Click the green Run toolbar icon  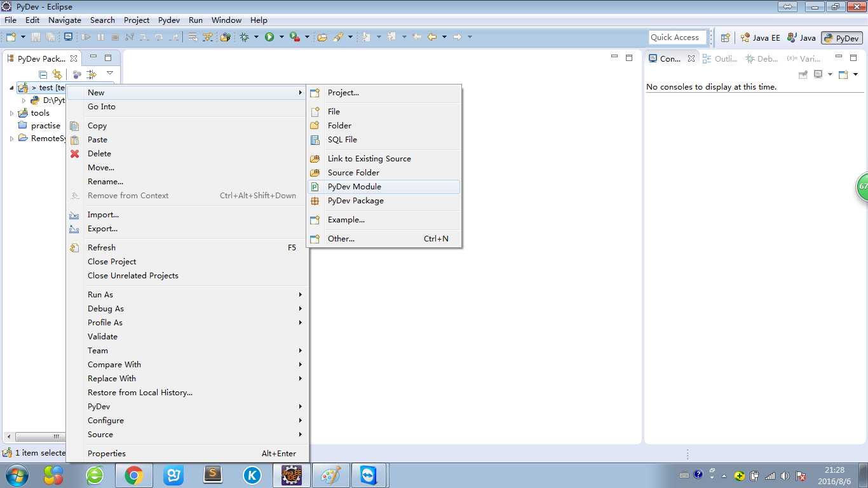click(269, 37)
